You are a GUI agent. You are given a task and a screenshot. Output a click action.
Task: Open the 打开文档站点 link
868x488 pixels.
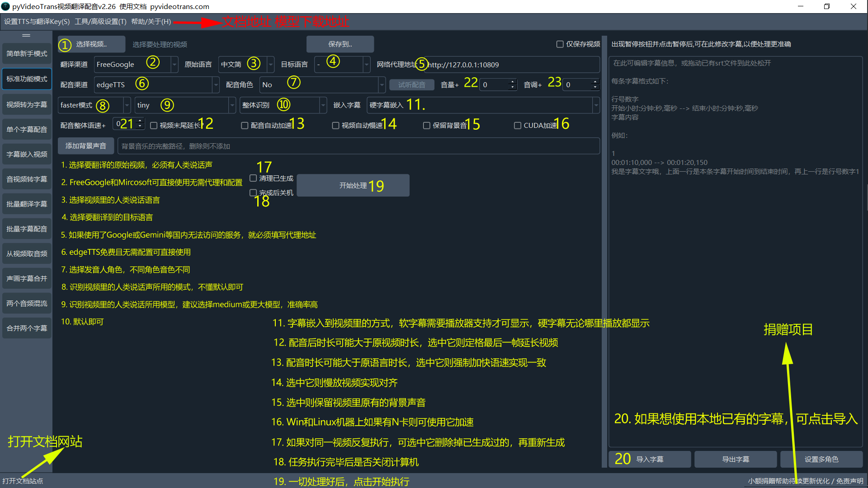point(23,481)
